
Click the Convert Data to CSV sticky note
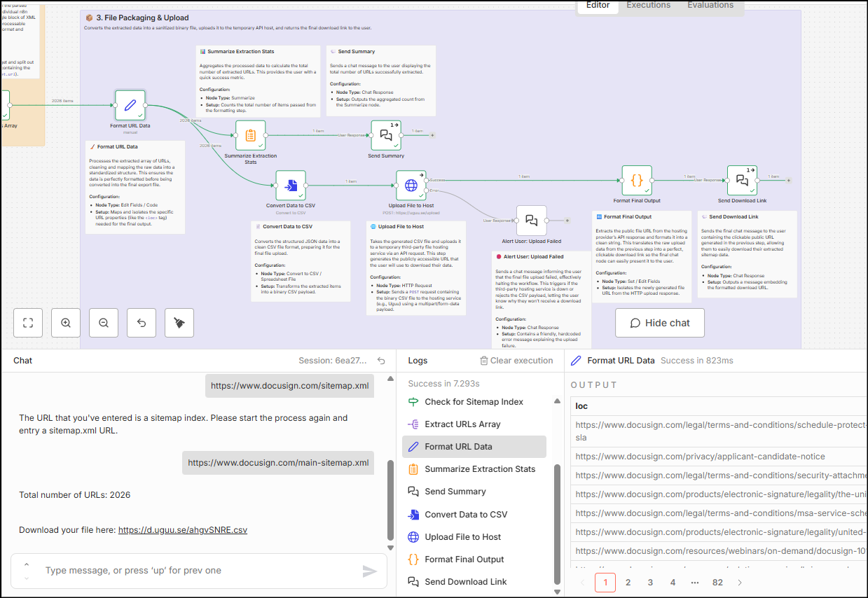(x=301, y=262)
